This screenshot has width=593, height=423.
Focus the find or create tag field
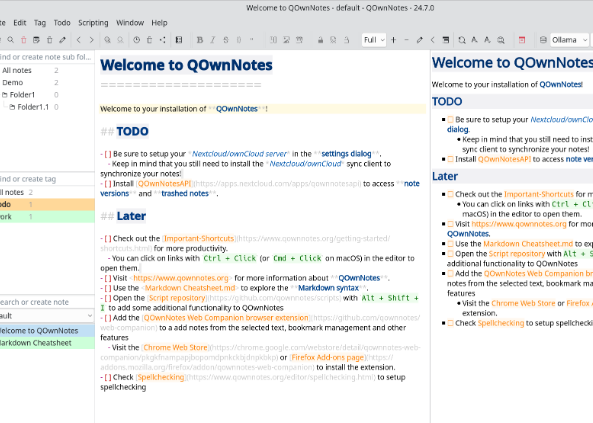point(47,179)
